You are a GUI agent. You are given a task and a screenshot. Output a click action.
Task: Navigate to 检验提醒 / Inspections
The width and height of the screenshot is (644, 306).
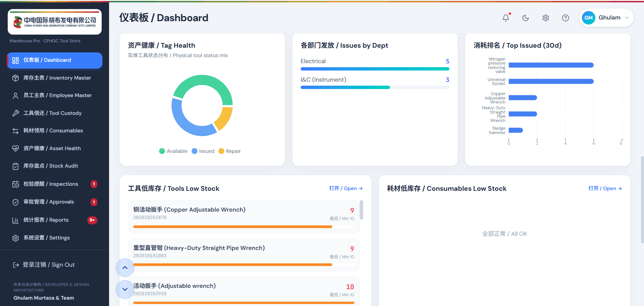point(55,184)
